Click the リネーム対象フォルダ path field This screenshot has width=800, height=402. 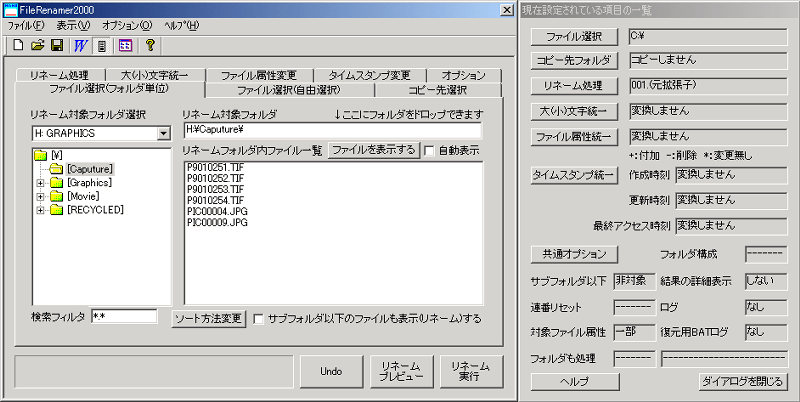(333, 130)
